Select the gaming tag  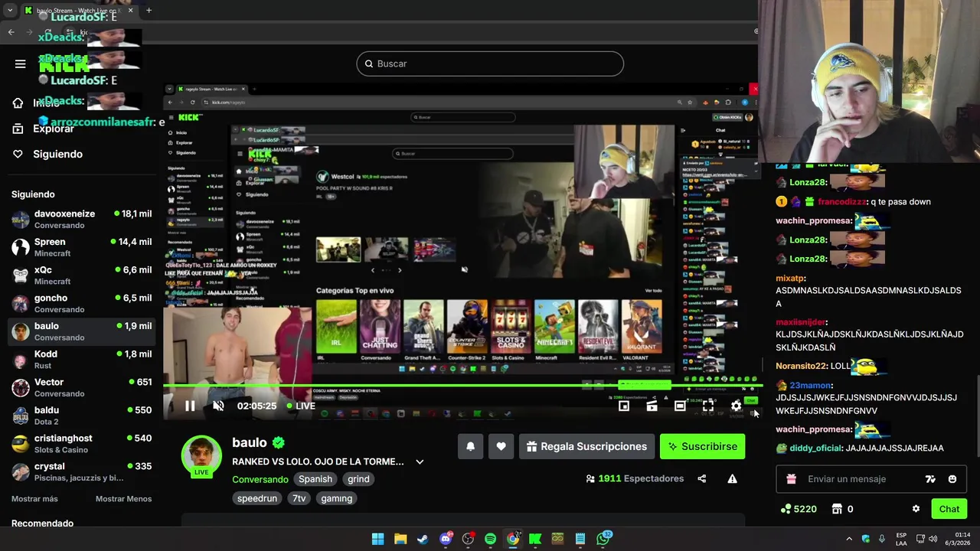coord(337,498)
